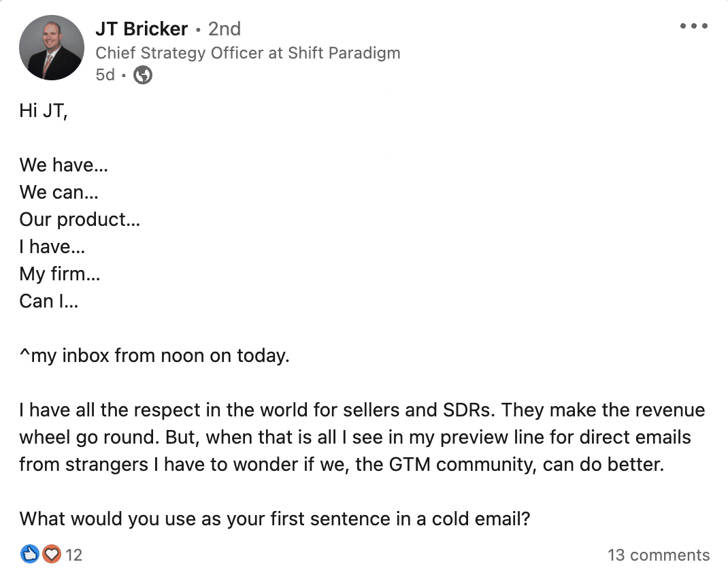Click the 2nd degree connection label
Image resolution: width=728 pixels, height=577 pixels.
(x=222, y=29)
